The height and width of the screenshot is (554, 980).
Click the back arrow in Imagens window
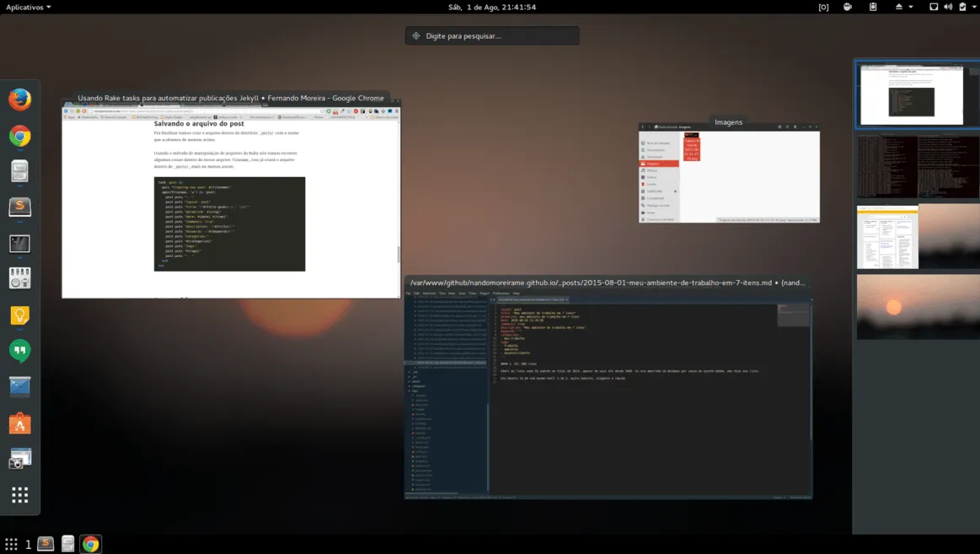642,127
